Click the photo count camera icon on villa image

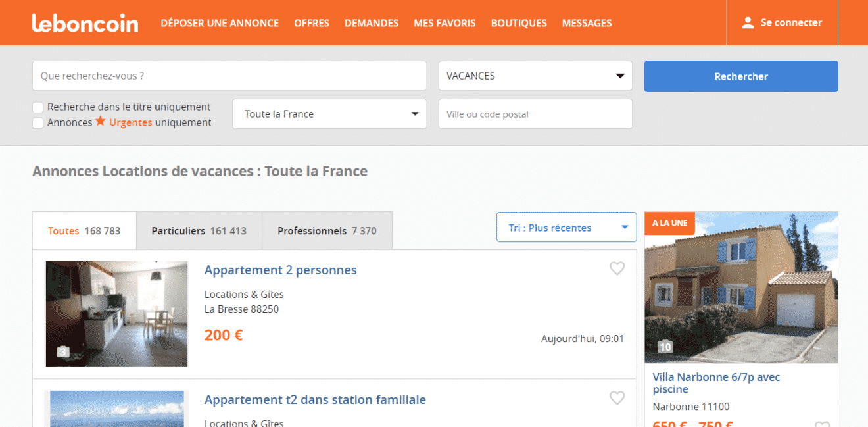[x=665, y=347]
